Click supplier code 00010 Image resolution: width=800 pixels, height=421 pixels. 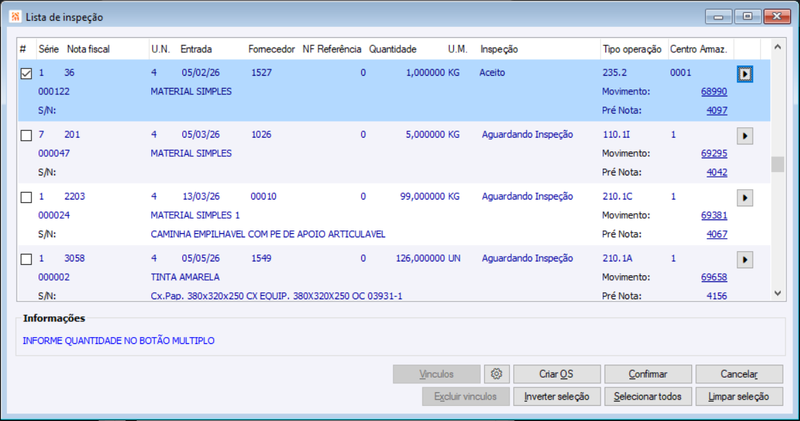[x=263, y=196]
